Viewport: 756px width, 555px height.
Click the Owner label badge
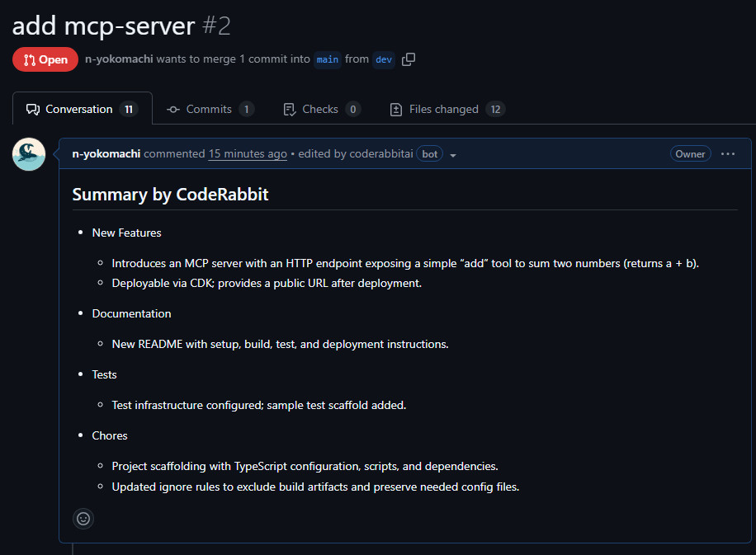point(690,153)
